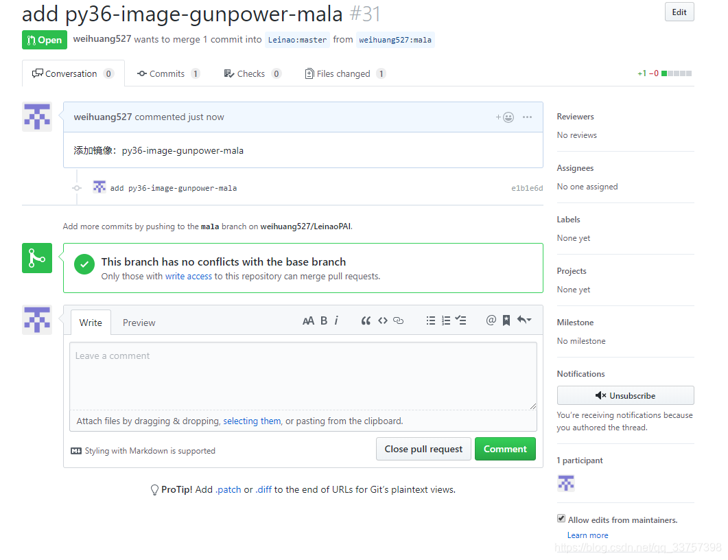Open commit hash e1b1e6d
The image size is (728, 560).
[x=527, y=188]
